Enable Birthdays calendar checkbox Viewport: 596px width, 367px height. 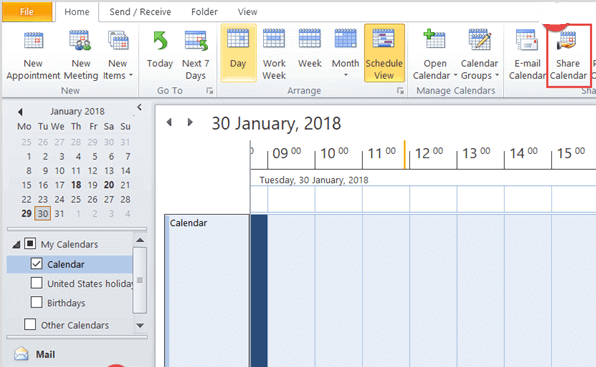[36, 302]
